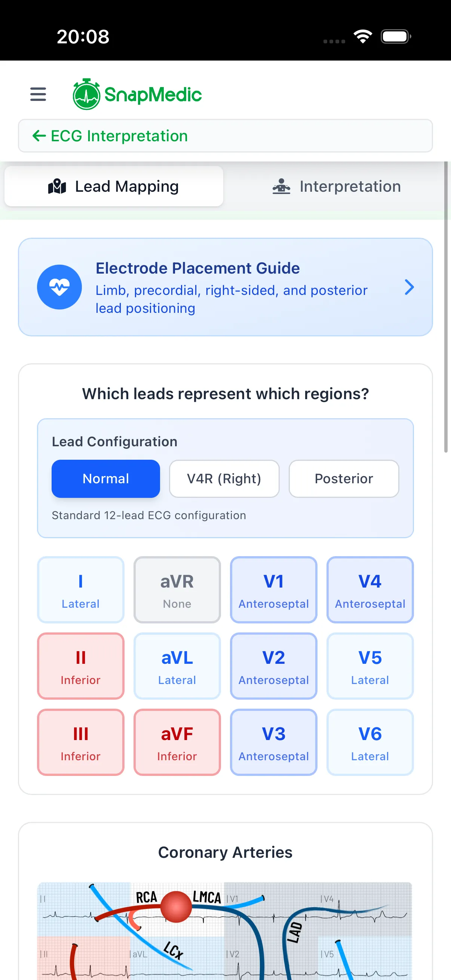Expand Electrode Placement Guide via right chevron
The image size is (451, 980).
pyautogui.click(x=410, y=287)
